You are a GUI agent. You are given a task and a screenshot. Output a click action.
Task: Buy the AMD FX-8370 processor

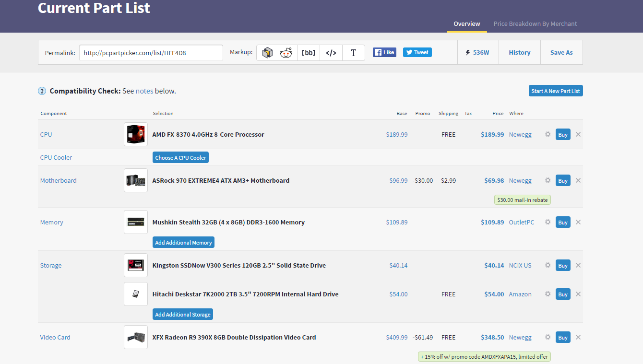[x=563, y=134]
